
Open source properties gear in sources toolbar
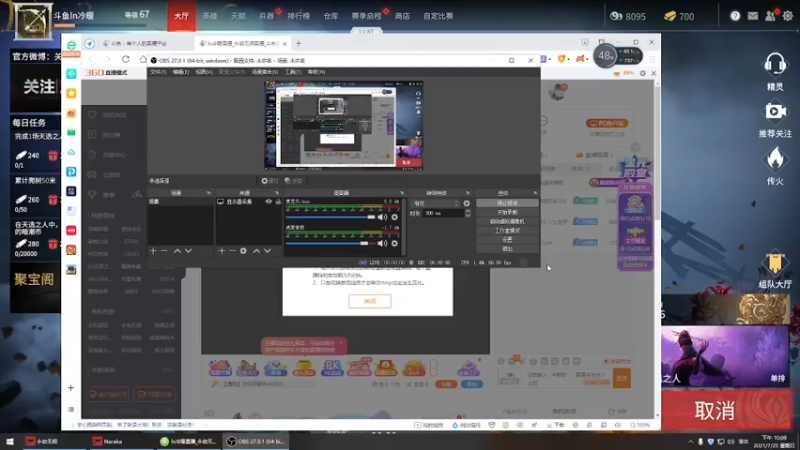pyautogui.click(x=243, y=251)
